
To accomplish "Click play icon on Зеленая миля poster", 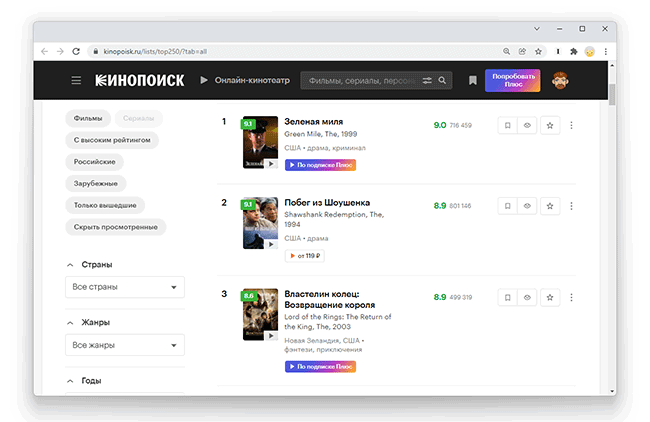I will click(271, 164).
